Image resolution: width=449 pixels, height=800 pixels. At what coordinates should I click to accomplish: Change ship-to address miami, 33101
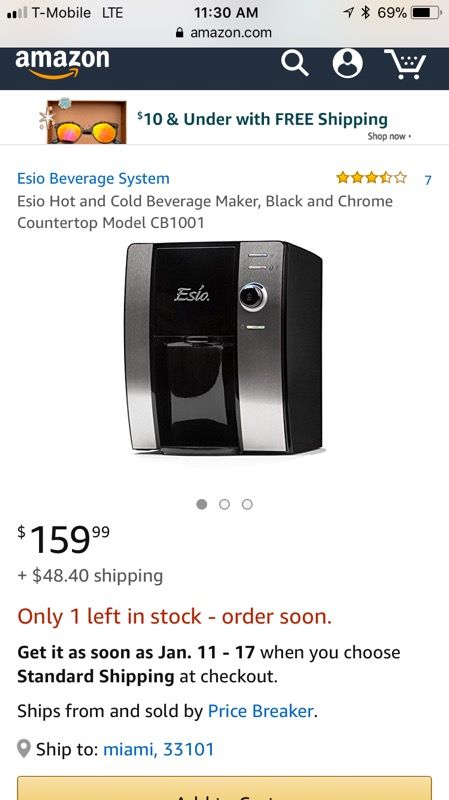coord(159,749)
